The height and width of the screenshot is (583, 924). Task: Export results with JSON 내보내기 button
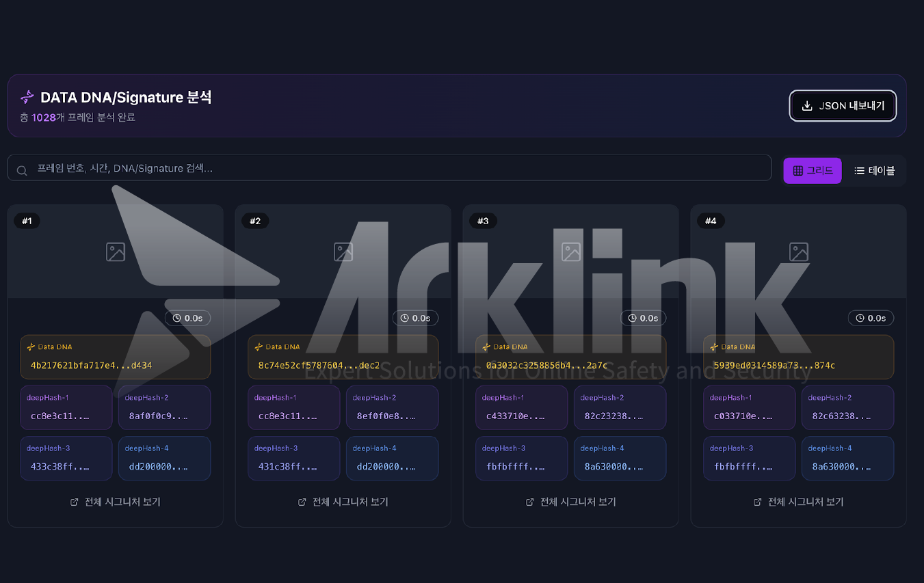click(843, 106)
